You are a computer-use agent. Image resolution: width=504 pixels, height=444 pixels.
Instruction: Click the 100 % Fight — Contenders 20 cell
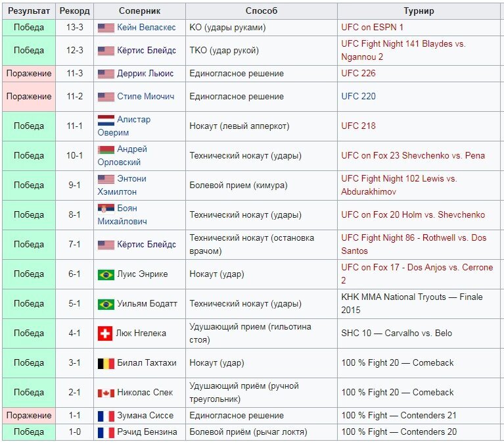coord(419,432)
